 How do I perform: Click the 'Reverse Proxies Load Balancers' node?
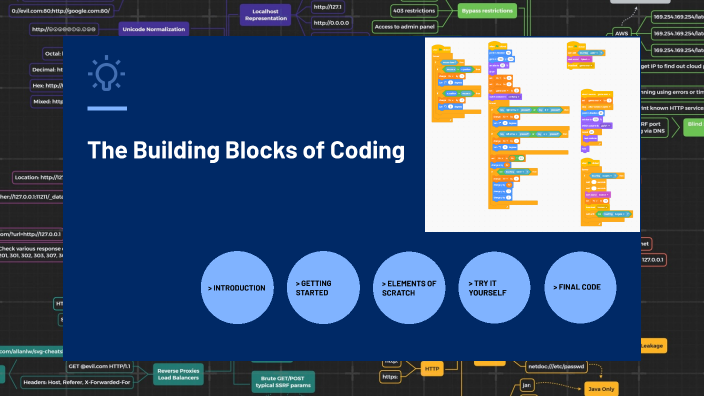pyautogui.click(x=178, y=374)
